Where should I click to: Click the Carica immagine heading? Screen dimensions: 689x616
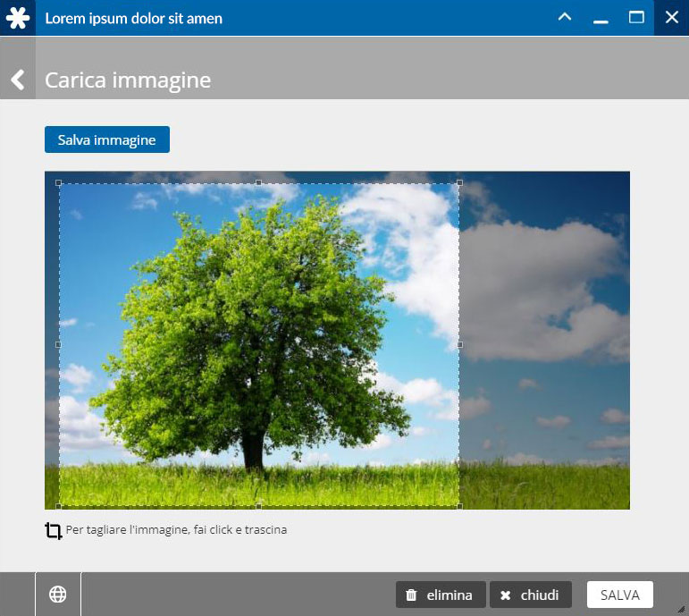click(x=128, y=80)
